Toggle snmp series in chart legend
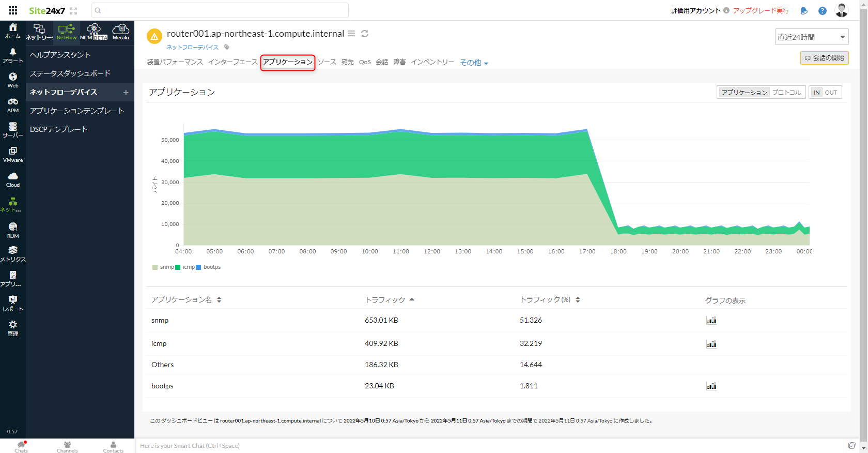 pos(163,267)
